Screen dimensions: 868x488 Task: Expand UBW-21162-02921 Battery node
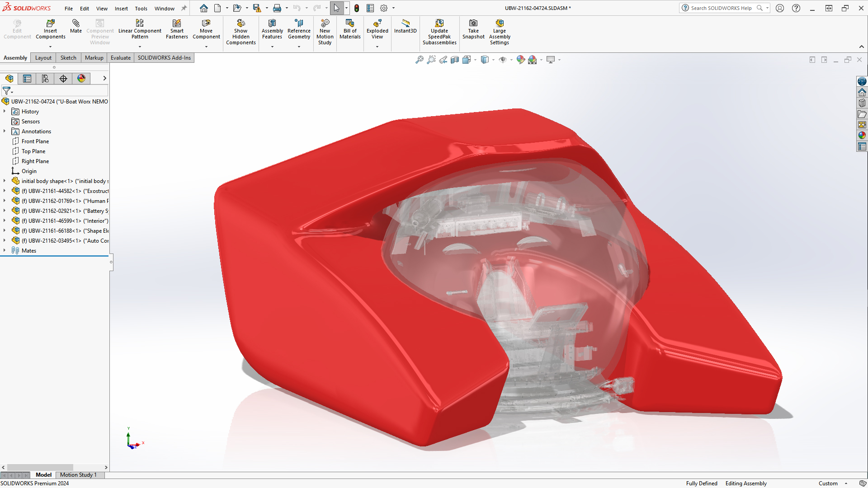click(5, 211)
